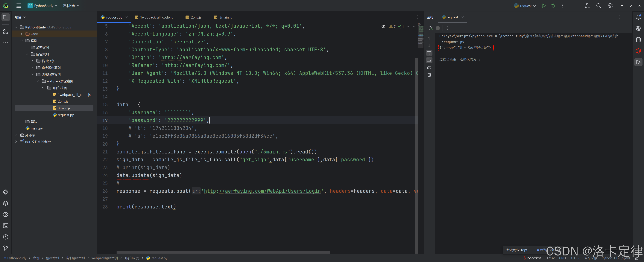The width and height of the screenshot is (644, 262).
Task: Open the Database tool window in the right sidebar
Action: (638, 39)
